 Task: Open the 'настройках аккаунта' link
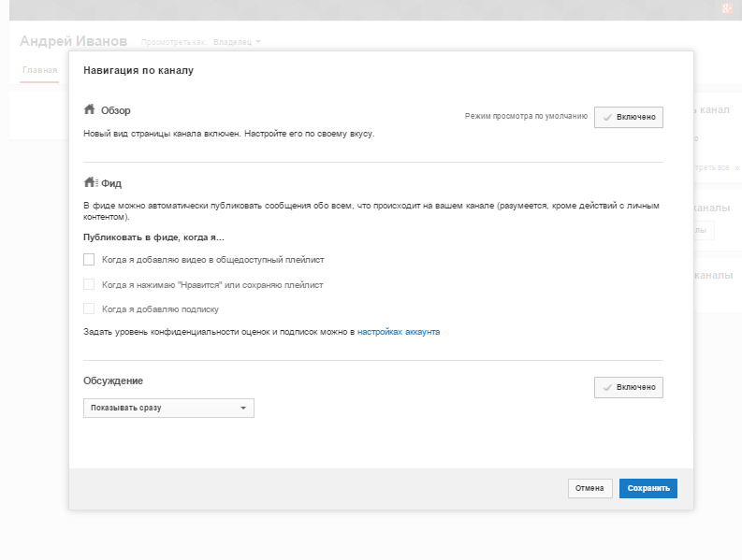coord(399,331)
